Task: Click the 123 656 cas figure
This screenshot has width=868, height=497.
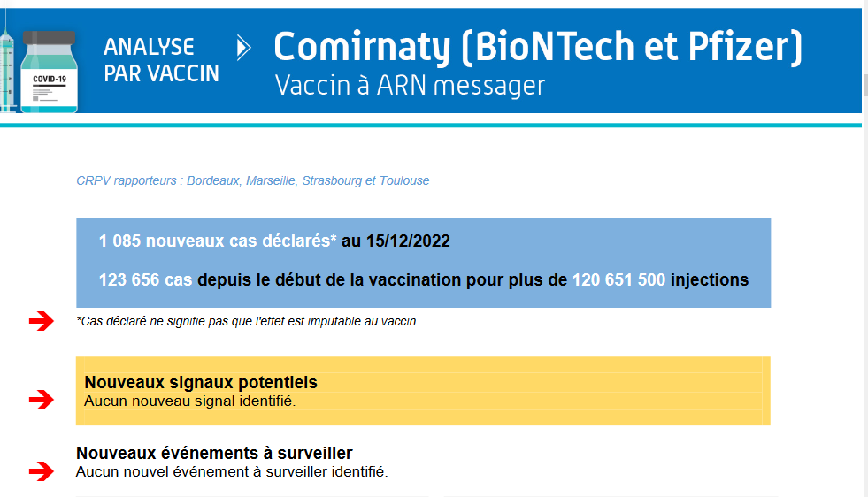Action: (146, 279)
